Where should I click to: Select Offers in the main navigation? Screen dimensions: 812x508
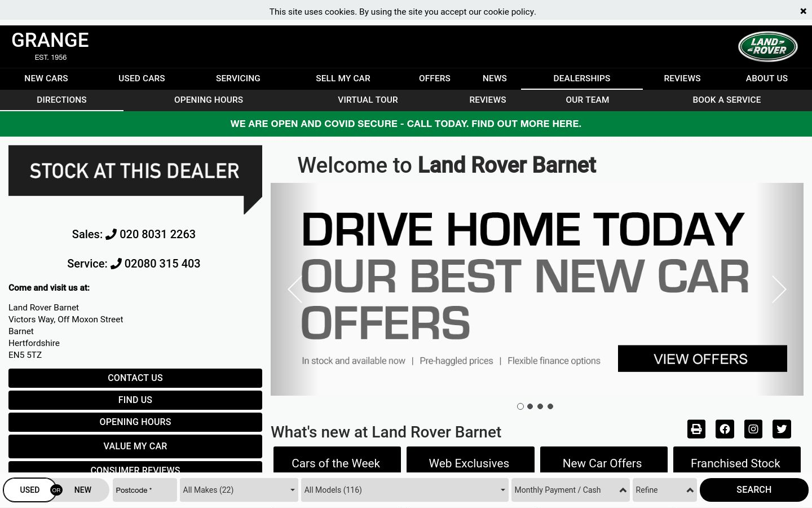(x=435, y=78)
